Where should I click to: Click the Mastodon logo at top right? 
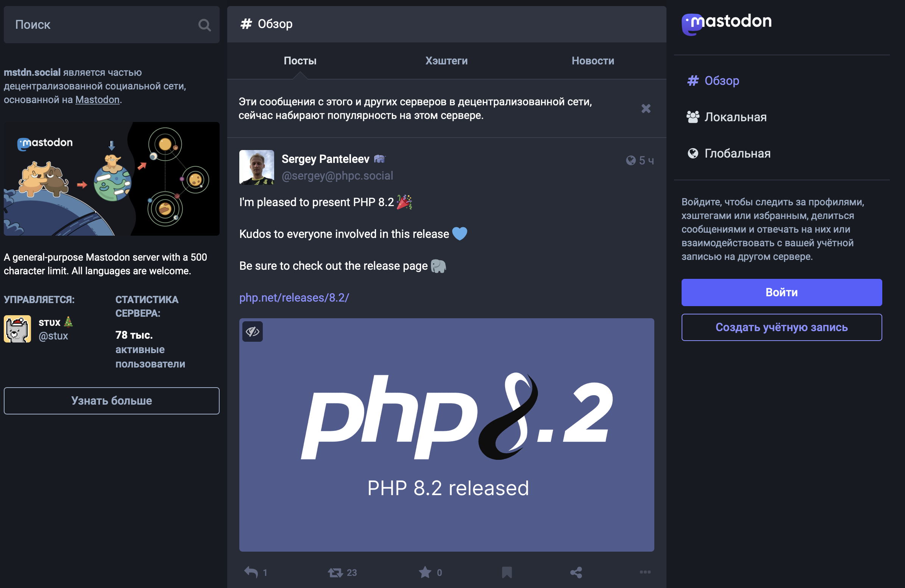point(726,23)
